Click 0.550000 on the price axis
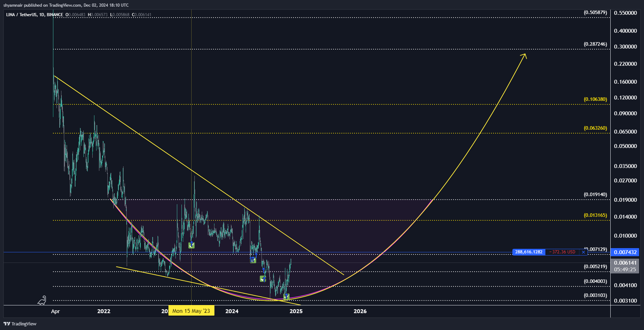Image resolution: width=644 pixels, height=330 pixels. [x=625, y=13]
